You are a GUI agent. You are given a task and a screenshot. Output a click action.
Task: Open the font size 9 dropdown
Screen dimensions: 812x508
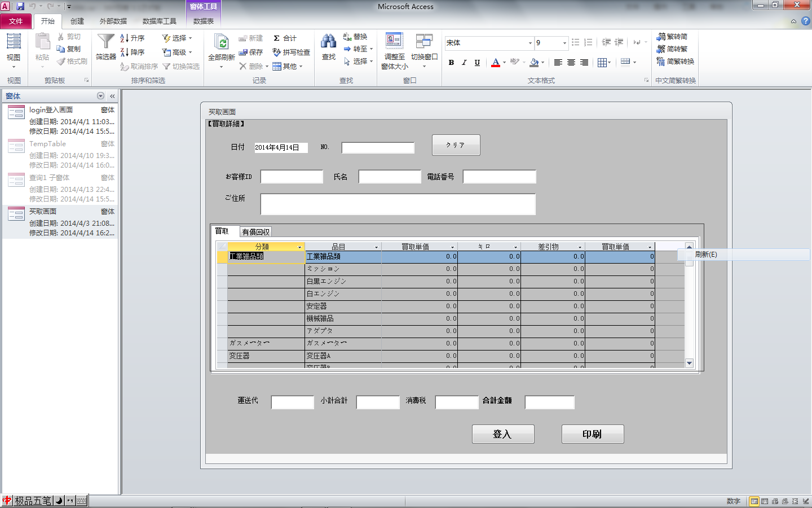564,43
